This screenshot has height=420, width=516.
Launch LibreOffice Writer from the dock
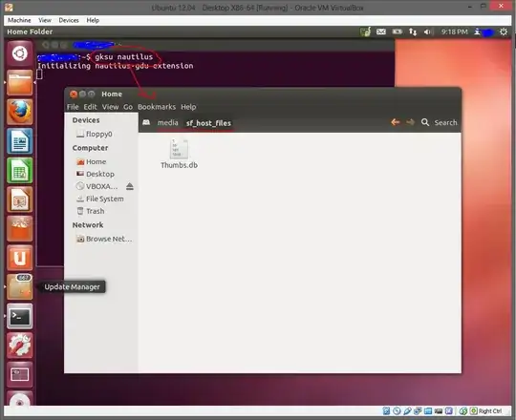tap(20, 141)
